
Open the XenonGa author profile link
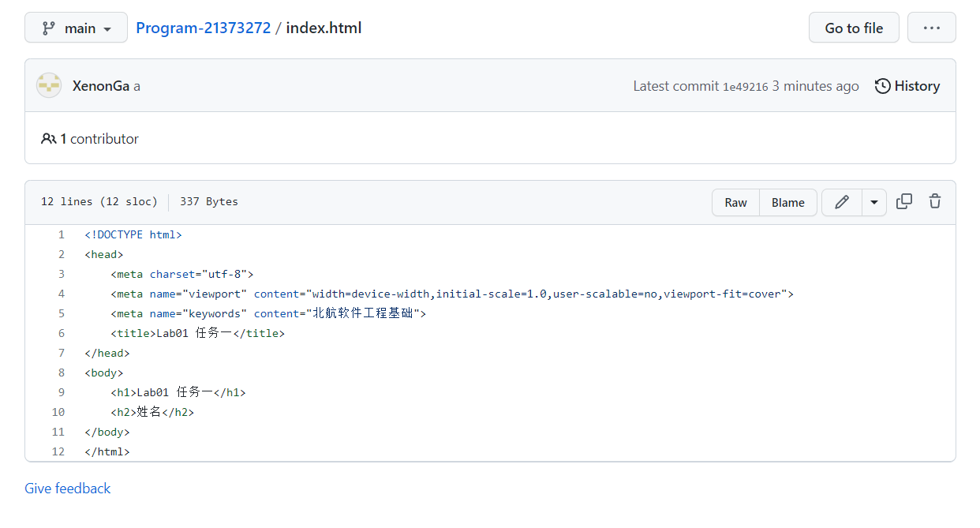101,86
